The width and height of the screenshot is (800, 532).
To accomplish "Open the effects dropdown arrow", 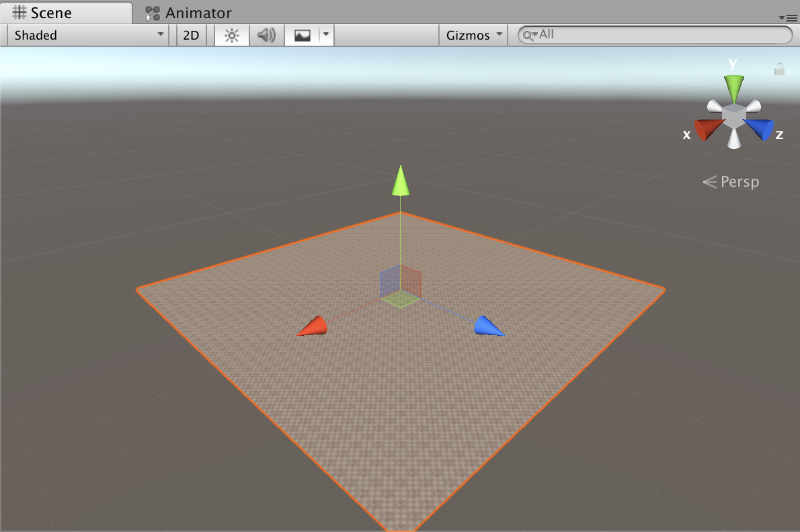I will click(x=325, y=35).
